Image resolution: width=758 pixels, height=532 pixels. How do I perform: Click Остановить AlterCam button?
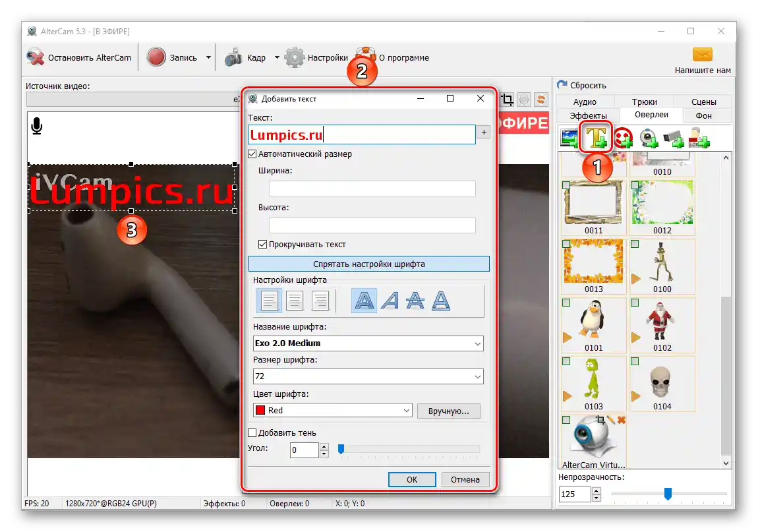[x=79, y=57]
